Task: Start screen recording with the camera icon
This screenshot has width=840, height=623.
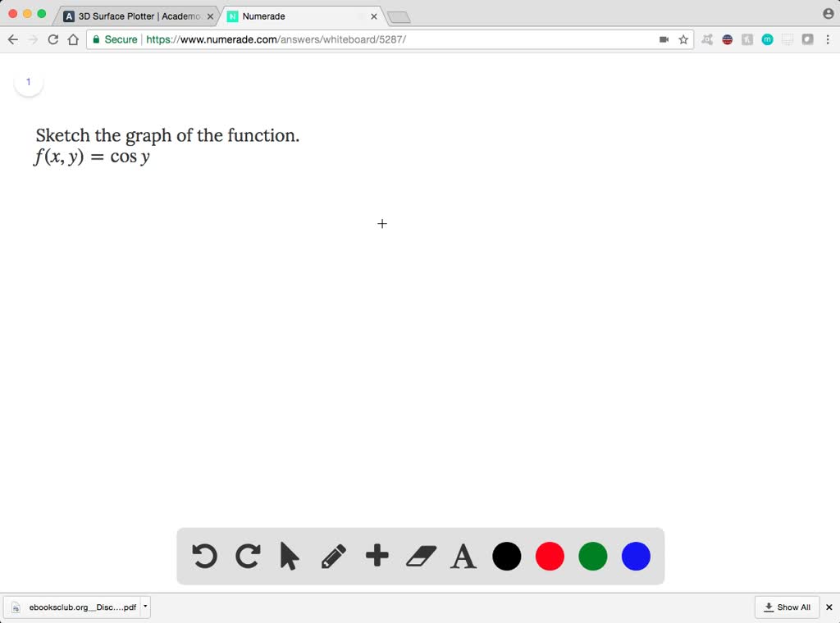Action: tap(664, 39)
